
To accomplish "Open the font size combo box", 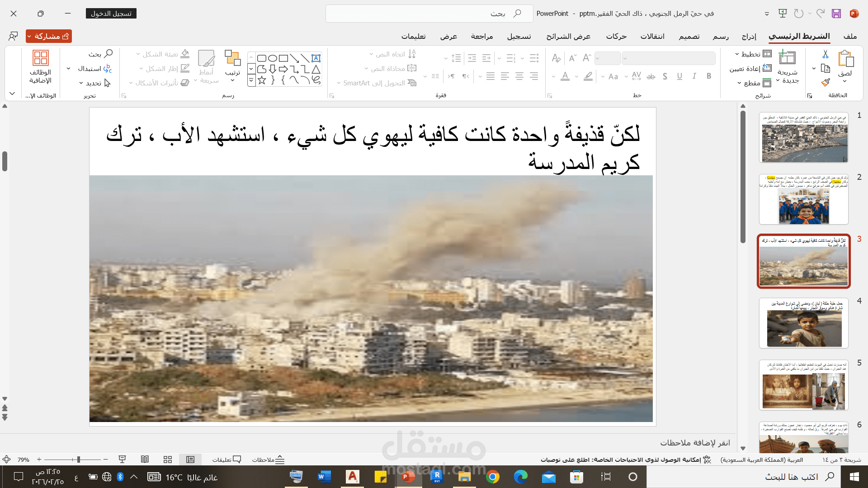I will point(608,58).
